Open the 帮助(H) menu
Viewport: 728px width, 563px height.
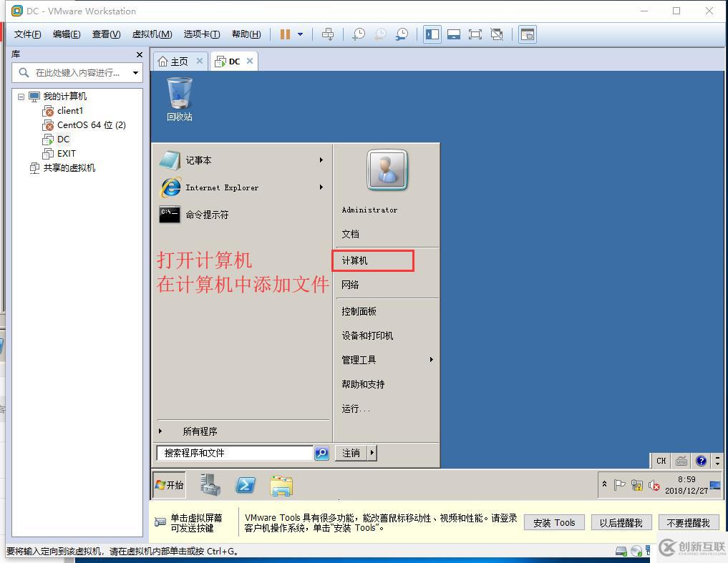tap(246, 34)
